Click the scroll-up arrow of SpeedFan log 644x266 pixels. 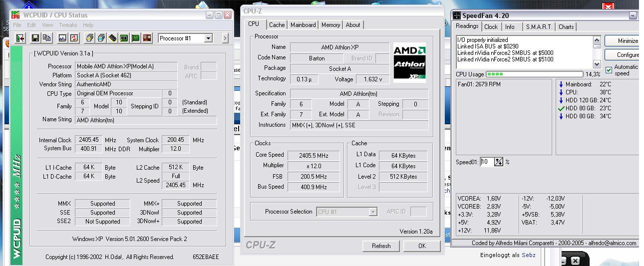point(597,40)
